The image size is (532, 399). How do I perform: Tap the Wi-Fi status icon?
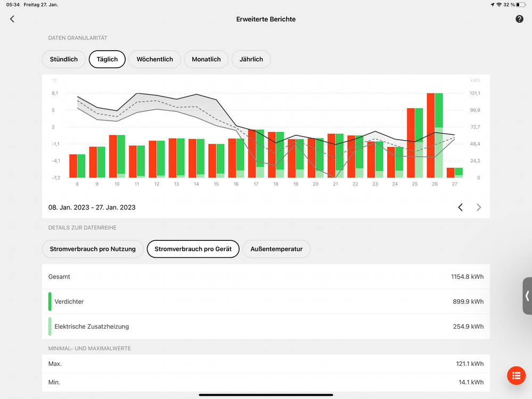click(x=499, y=4)
